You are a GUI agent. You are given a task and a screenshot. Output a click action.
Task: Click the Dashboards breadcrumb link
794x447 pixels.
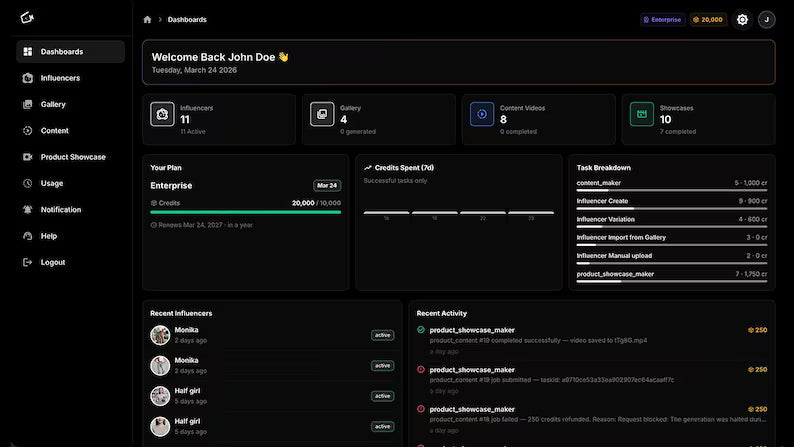point(187,20)
